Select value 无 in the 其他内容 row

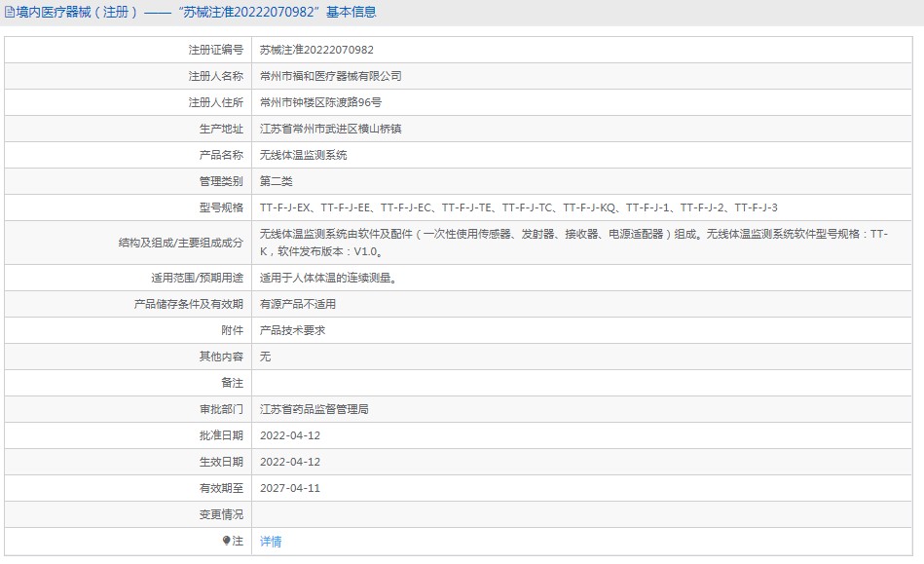[265, 357]
